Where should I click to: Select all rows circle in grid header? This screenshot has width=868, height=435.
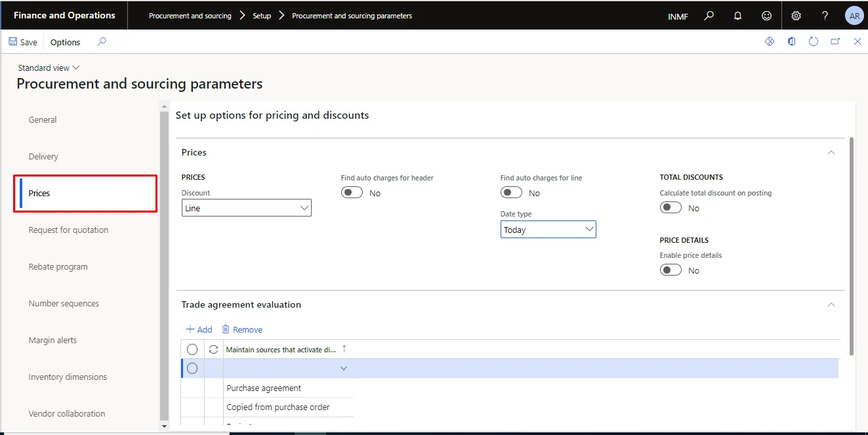click(x=192, y=350)
